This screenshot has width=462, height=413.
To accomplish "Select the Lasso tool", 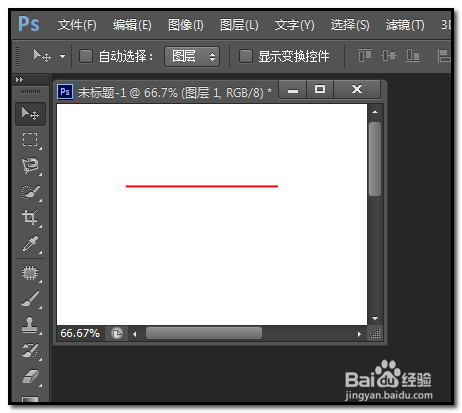I will tap(30, 166).
